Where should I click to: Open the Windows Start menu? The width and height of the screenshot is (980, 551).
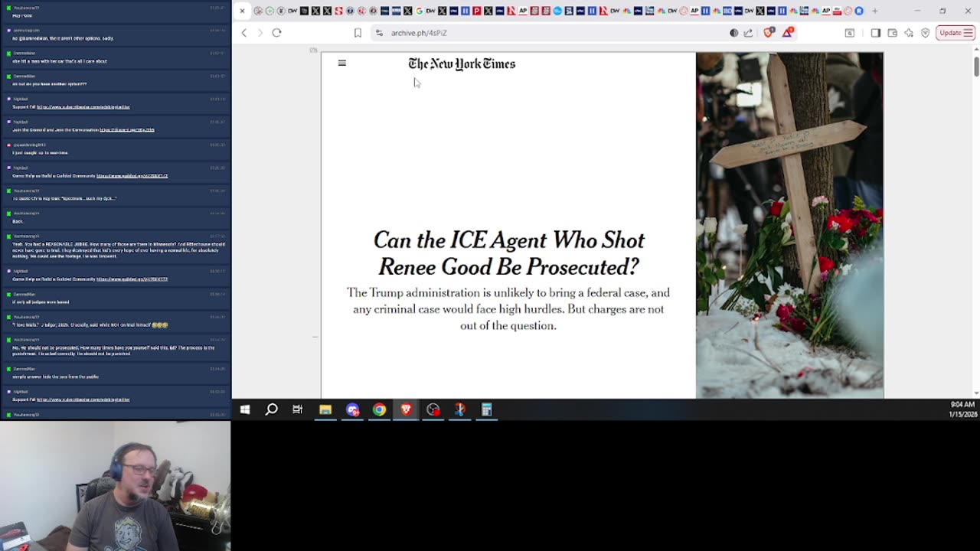pos(245,410)
